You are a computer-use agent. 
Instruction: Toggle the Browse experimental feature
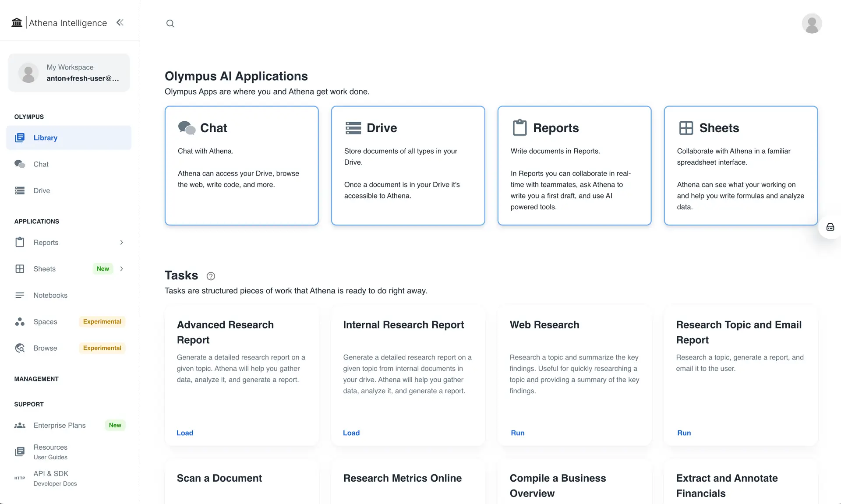click(x=45, y=347)
